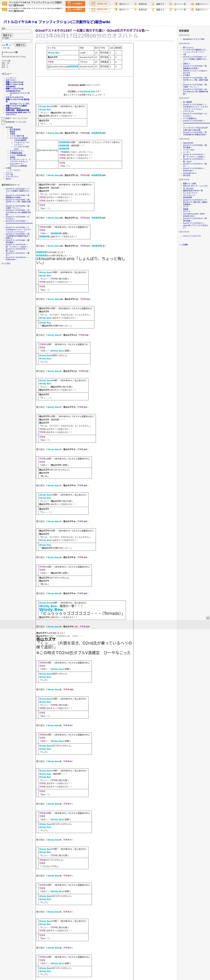Click orange wiki募集中 button in topmost header
The height and width of the screenshot is (980, 210).
click(75, 4)
